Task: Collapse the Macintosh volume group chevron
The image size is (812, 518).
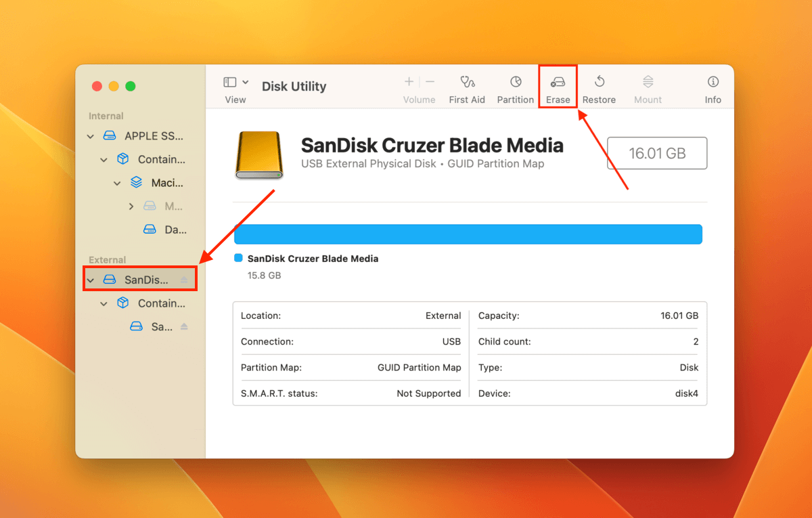Action: (117, 183)
